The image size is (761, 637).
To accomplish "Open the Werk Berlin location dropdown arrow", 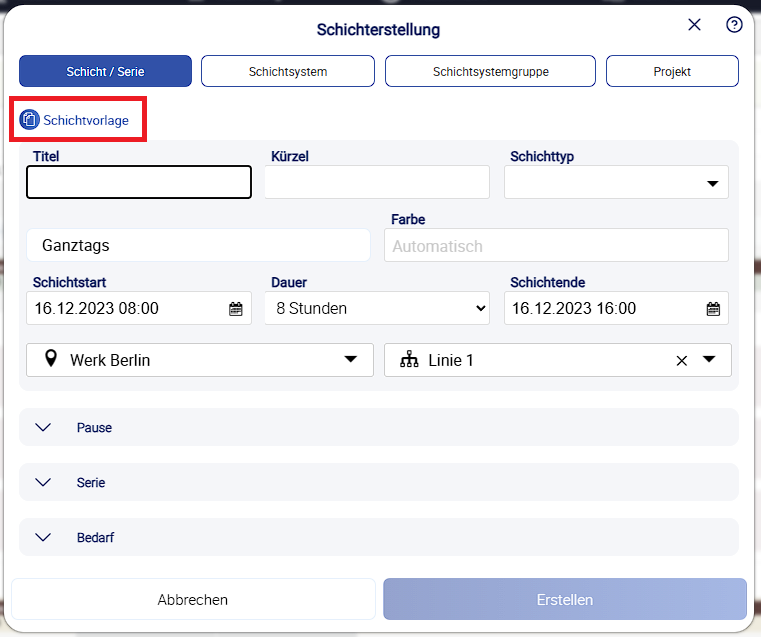I will click(351, 360).
